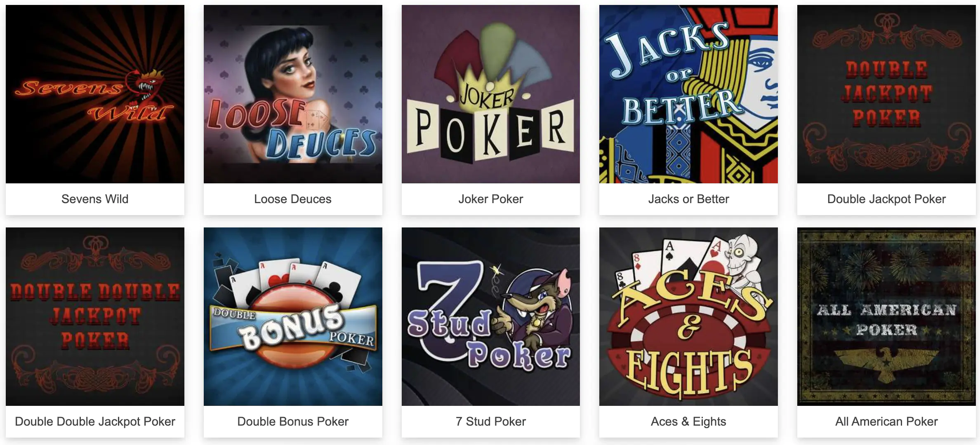Screen dimensions: 980x445
Task: Open the Jacks or Better card image
Action: [688, 94]
